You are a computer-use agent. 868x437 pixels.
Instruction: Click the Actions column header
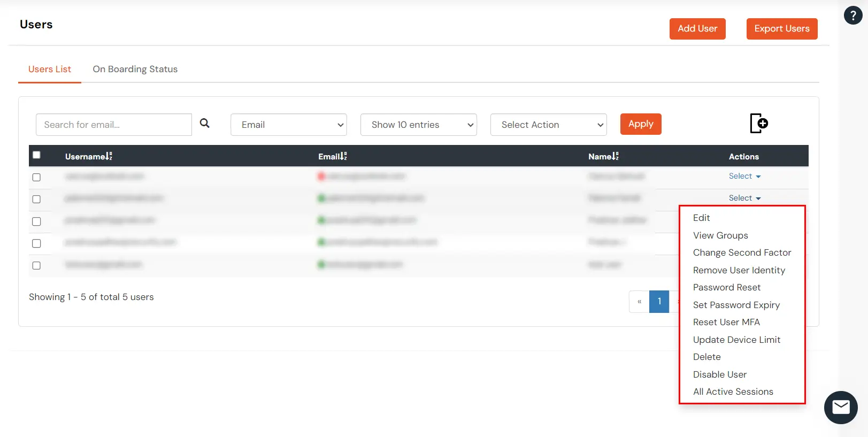tap(744, 156)
